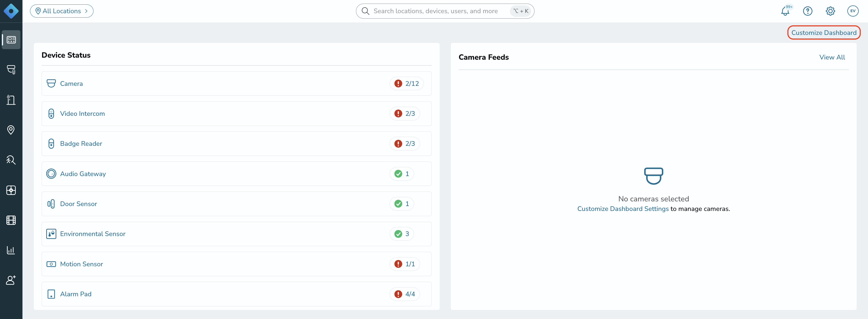Click the Alarm Pad 4/4 status badge
The height and width of the screenshot is (319, 868).
click(x=404, y=294)
